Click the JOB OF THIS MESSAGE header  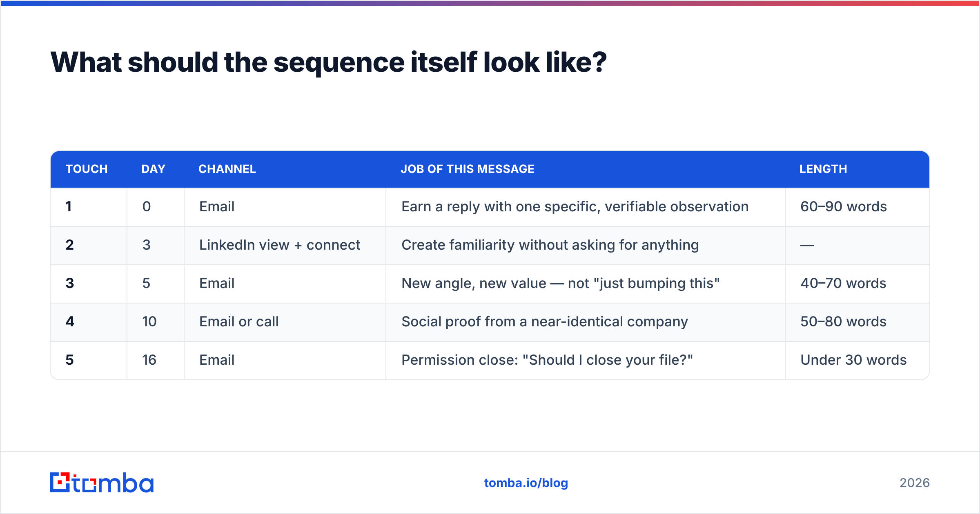[x=467, y=169]
